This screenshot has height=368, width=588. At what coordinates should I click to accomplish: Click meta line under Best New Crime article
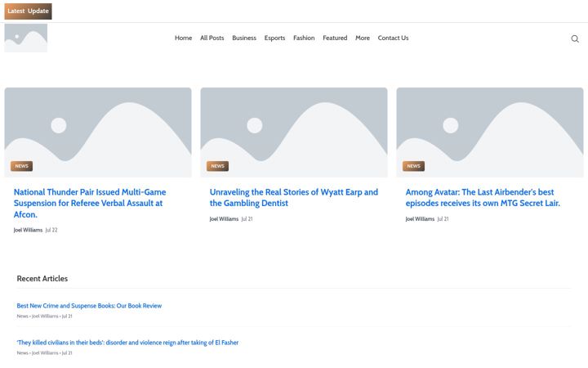(x=45, y=316)
